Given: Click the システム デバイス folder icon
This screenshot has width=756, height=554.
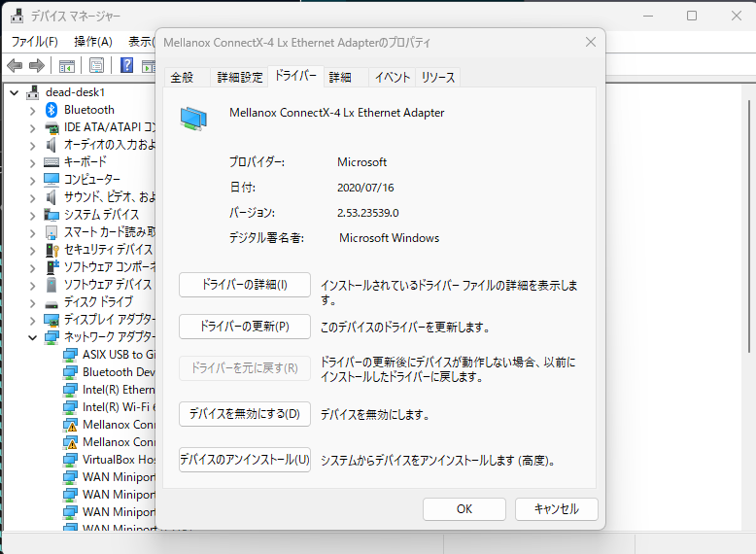Looking at the screenshot, I should pyautogui.click(x=52, y=215).
